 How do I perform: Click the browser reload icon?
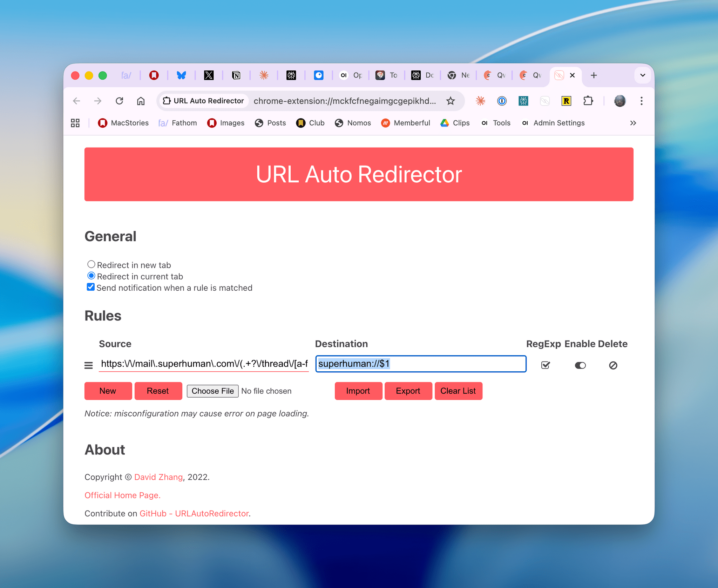[119, 101]
